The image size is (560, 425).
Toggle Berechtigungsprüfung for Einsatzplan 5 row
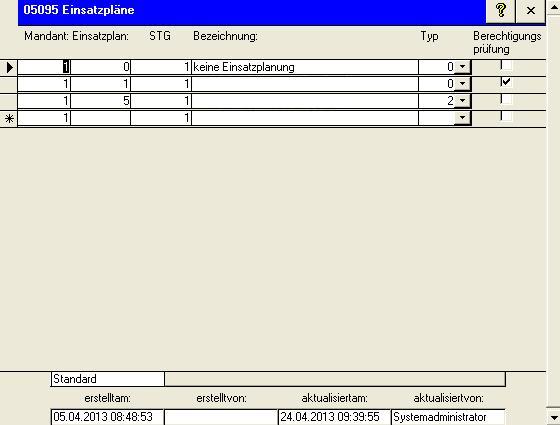(x=506, y=99)
